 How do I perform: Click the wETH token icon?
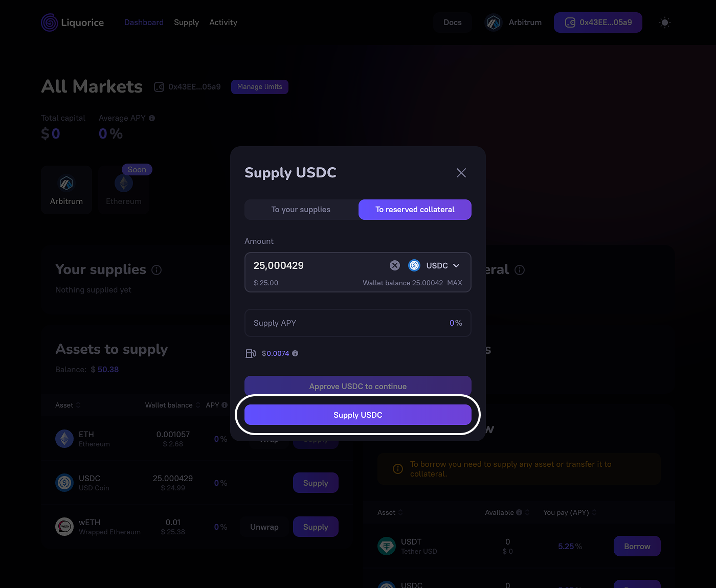pos(64,527)
